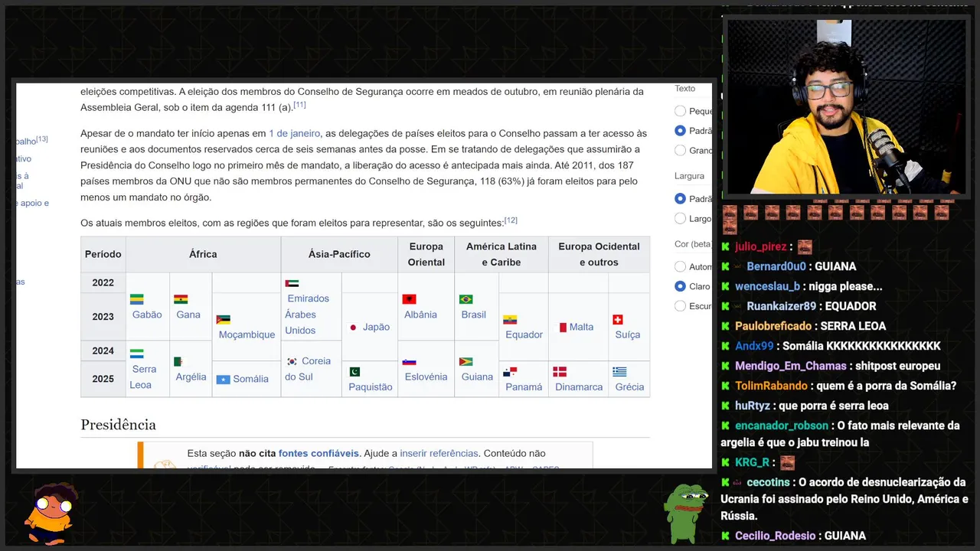Select the Grande text size radio

pyautogui.click(x=680, y=151)
